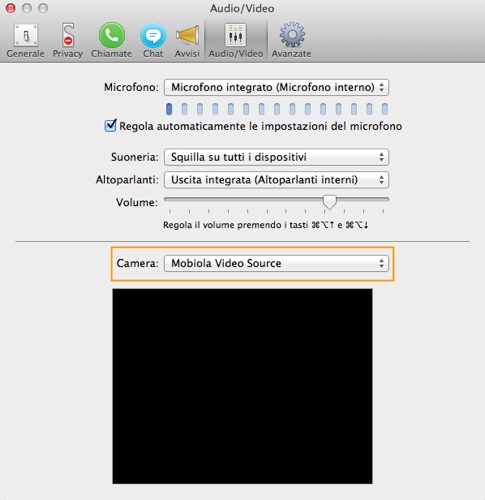Image resolution: width=485 pixels, height=500 pixels.
Task: Minimize the Audio/Video window with the yellow button
Action: 27,8
